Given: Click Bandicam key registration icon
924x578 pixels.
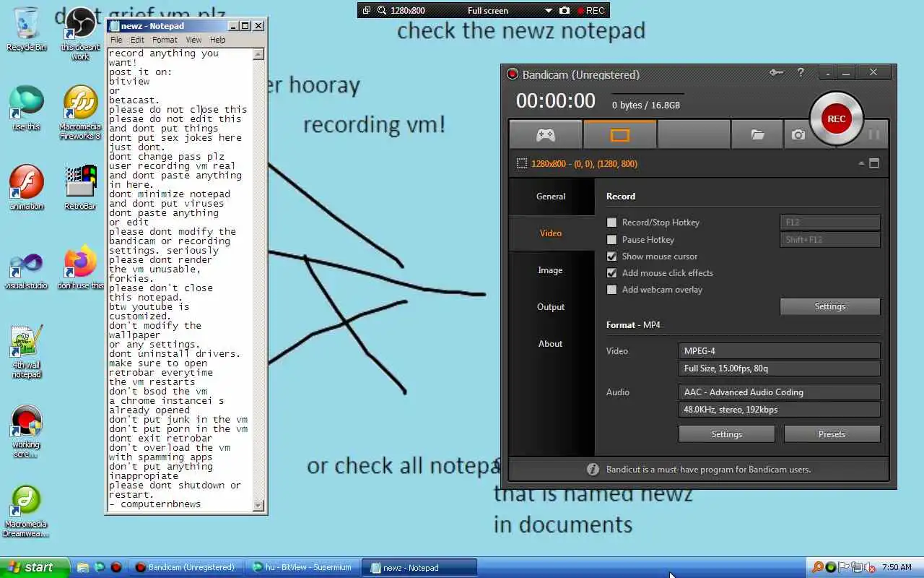Looking at the screenshot, I should [x=776, y=72].
